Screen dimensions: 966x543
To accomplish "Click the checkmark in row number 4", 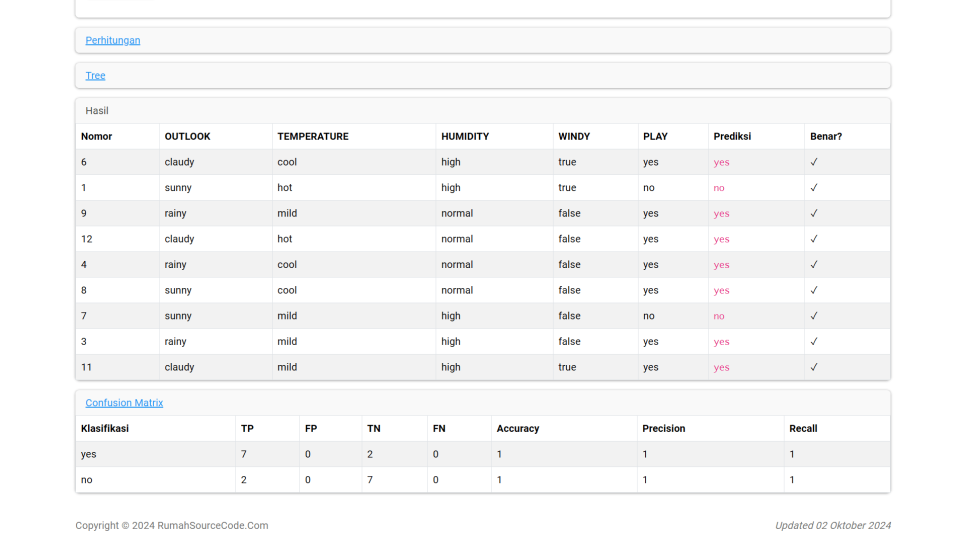I will [x=814, y=265].
